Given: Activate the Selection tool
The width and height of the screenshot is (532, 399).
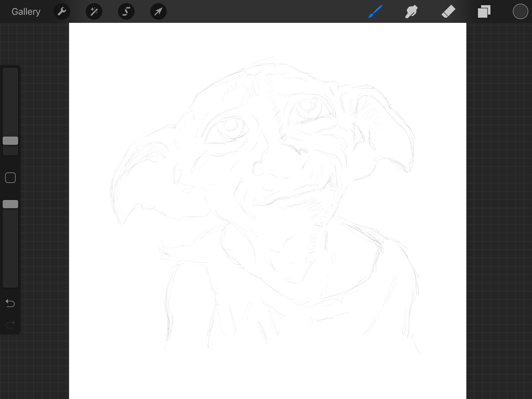Looking at the screenshot, I should pyautogui.click(x=126, y=11).
